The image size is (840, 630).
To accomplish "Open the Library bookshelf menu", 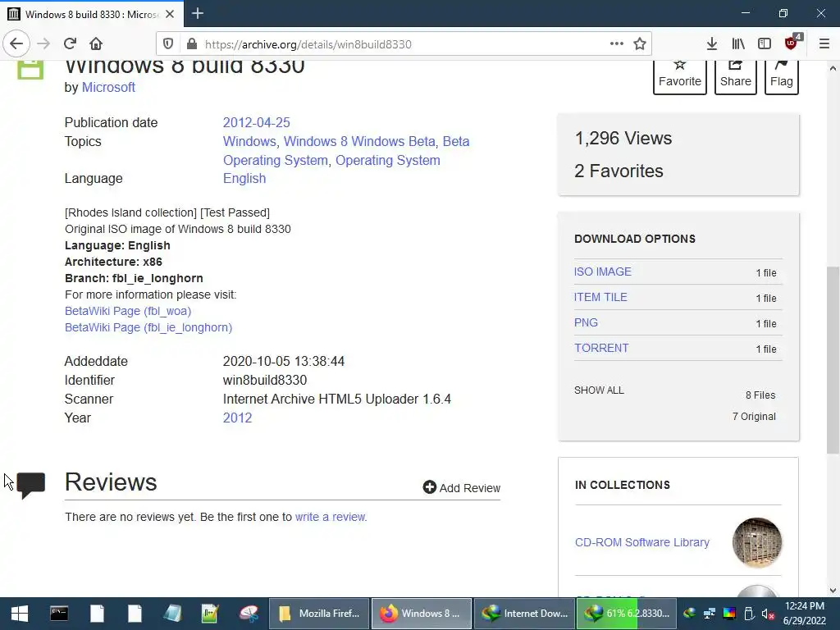I will pyautogui.click(x=738, y=44).
